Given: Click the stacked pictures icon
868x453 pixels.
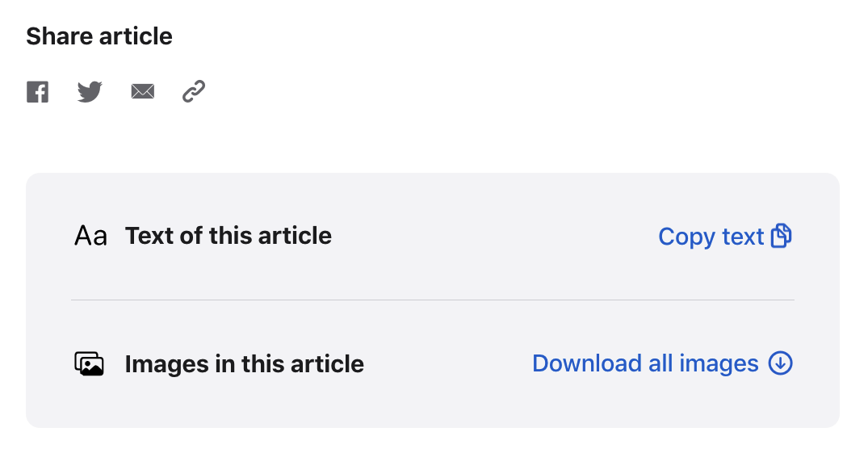Looking at the screenshot, I should (90, 364).
